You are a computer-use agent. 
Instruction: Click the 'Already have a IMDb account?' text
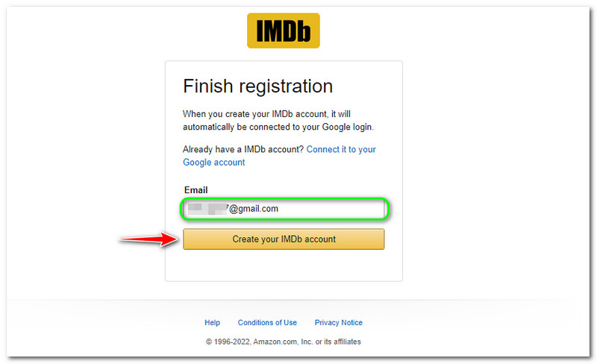243,149
